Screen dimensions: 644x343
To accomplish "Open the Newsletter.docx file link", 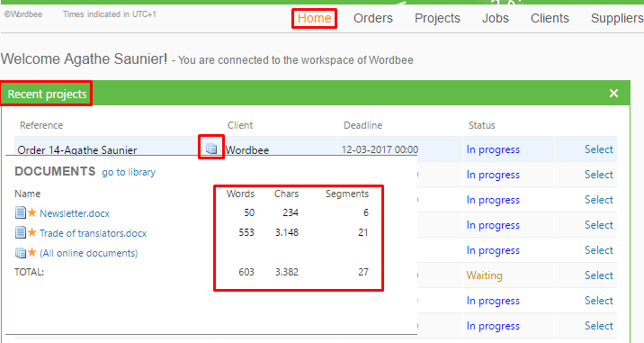I will click(x=75, y=213).
